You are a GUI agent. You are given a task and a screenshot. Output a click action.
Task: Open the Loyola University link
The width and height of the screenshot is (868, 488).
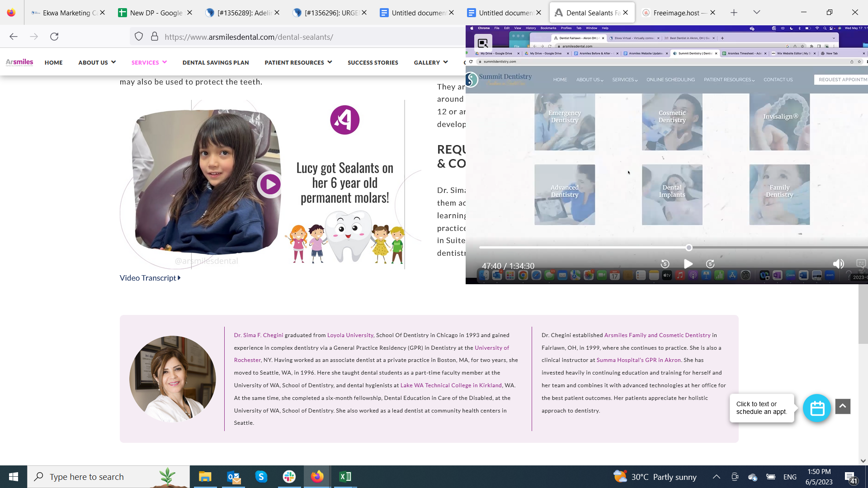[x=350, y=335]
